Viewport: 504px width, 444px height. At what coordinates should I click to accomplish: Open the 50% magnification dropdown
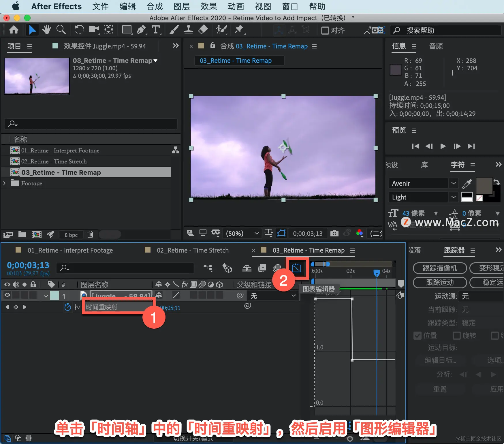(x=242, y=233)
